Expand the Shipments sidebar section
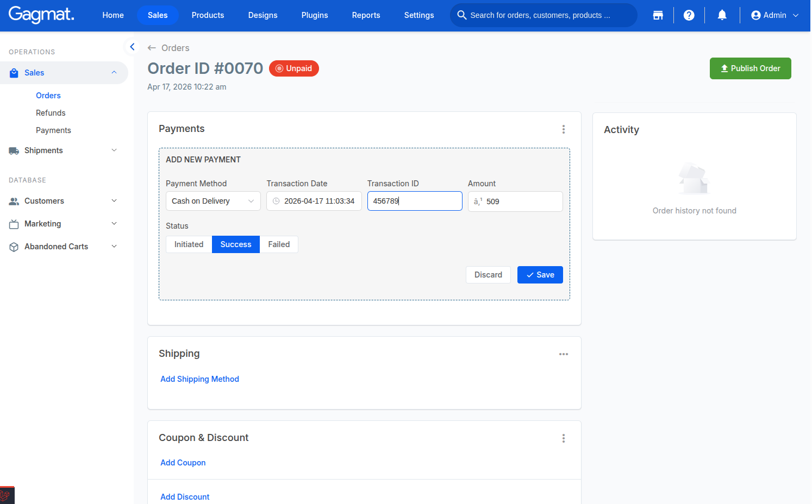The width and height of the screenshot is (812, 504). point(114,150)
